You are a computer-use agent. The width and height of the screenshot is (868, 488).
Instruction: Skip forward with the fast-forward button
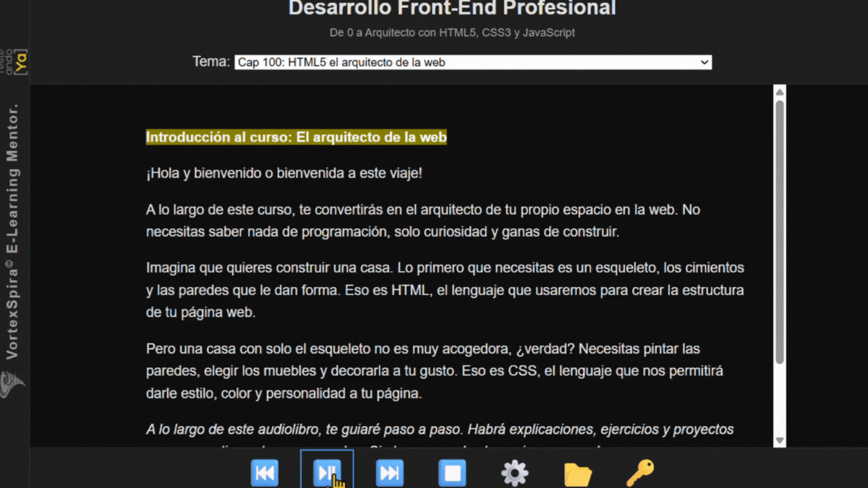point(389,474)
